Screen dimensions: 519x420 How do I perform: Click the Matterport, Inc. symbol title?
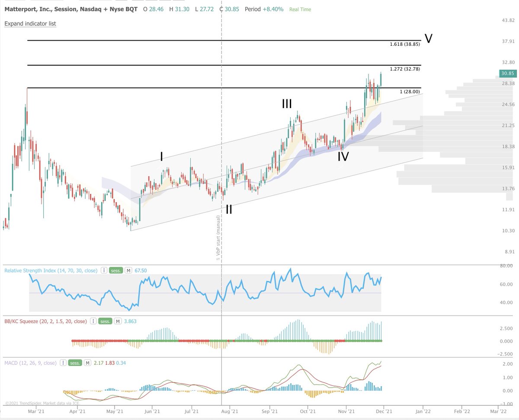(71, 9)
